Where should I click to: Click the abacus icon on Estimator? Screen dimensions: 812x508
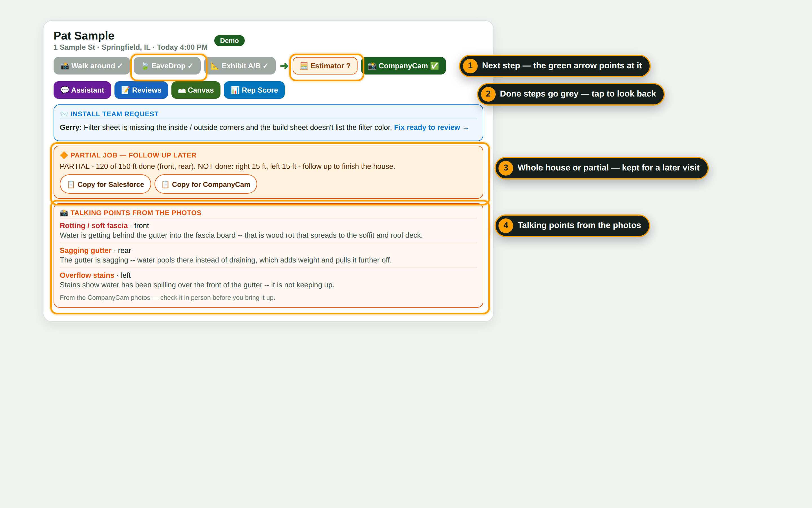pos(304,66)
